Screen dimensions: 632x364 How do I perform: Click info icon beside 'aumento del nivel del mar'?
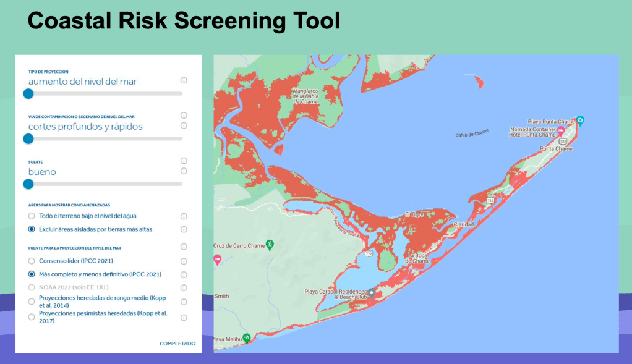click(x=184, y=80)
